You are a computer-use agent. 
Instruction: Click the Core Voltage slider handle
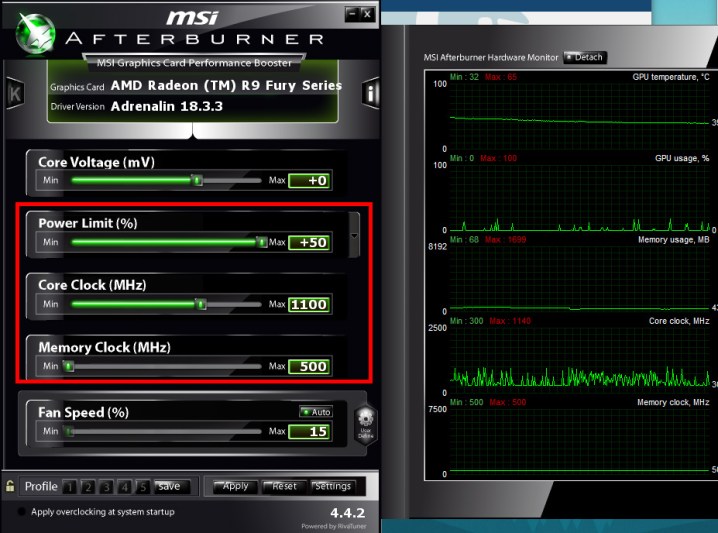[x=197, y=181]
